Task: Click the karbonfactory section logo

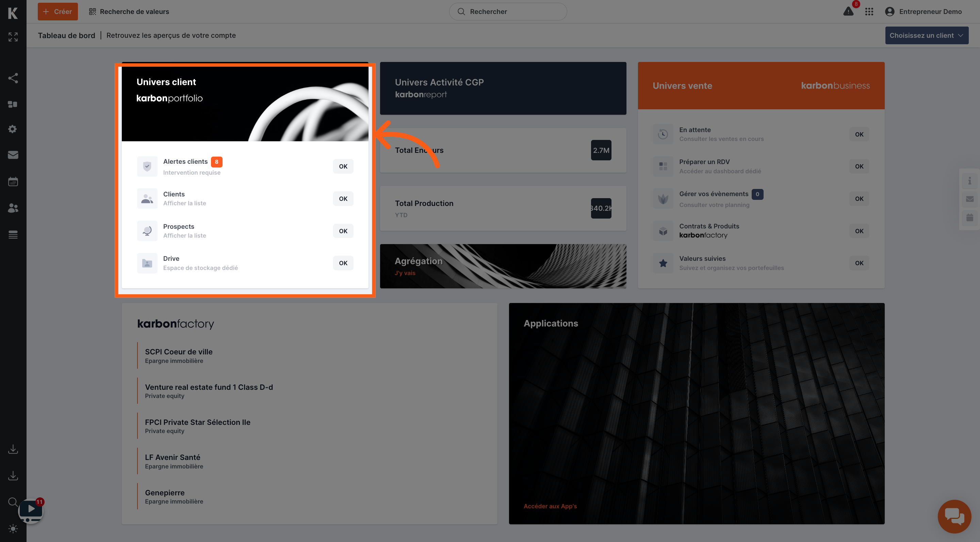Action: [x=175, y=324]
